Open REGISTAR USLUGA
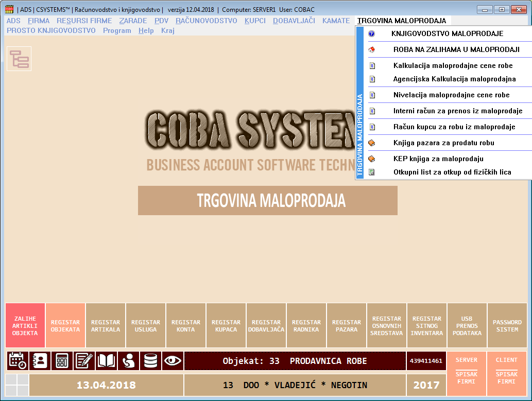The height and width of the screenshot is (401, 532). 146,326
